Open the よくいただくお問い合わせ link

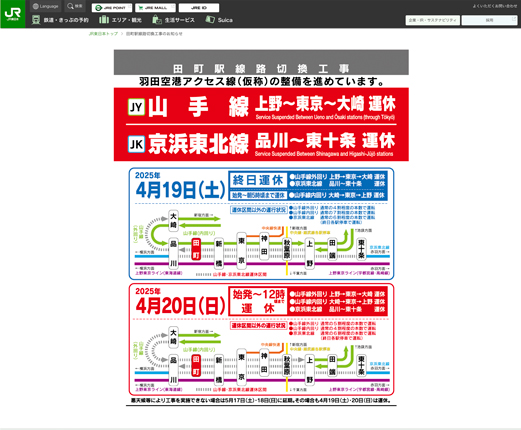point(495,6)
